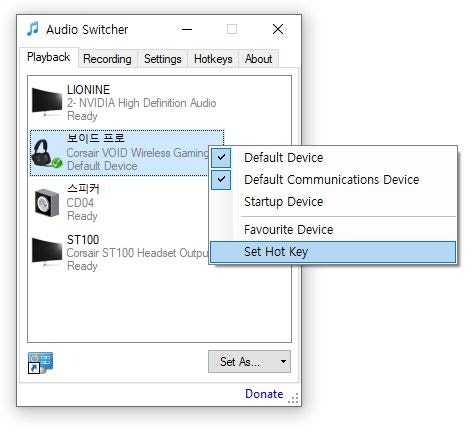The height and width of the screenshot is (445, 476).
Task: Uncheck the Default Device option
Action: (x=283, y=158)
